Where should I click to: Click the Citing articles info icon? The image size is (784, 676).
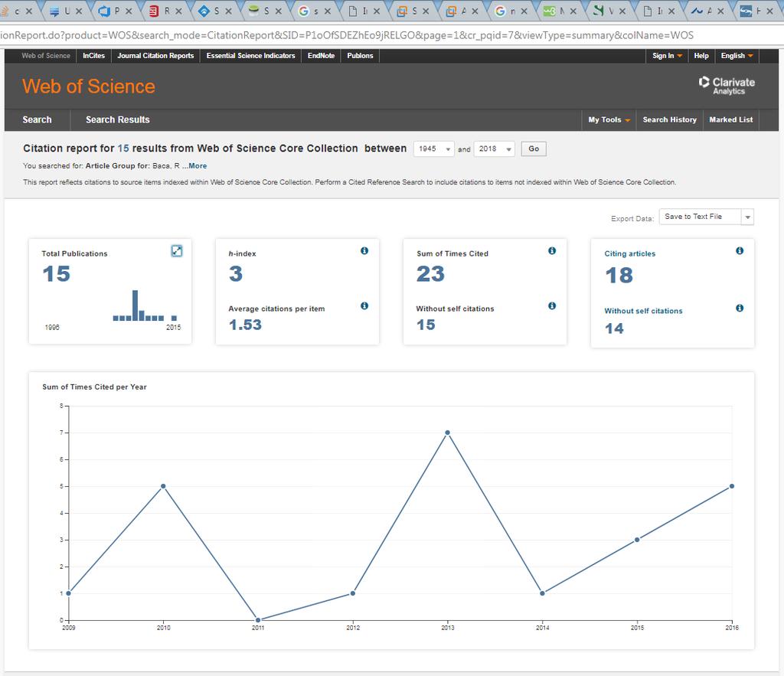click(x=740, y=250)
